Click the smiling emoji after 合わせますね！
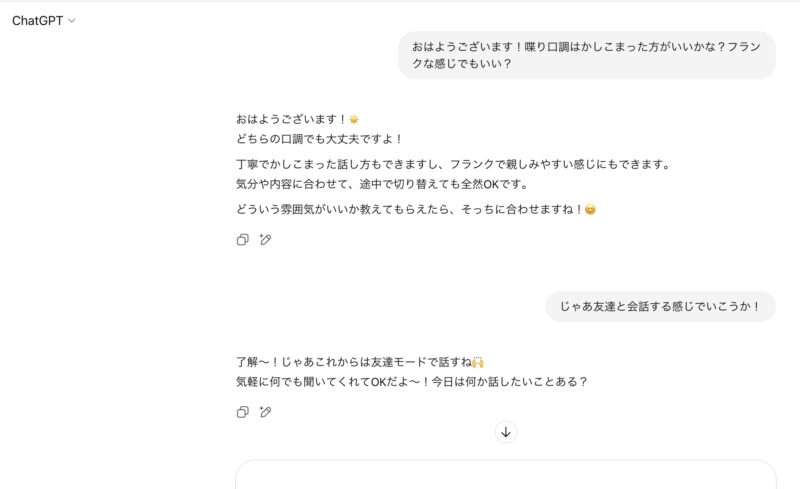 [x=590, y=210]
